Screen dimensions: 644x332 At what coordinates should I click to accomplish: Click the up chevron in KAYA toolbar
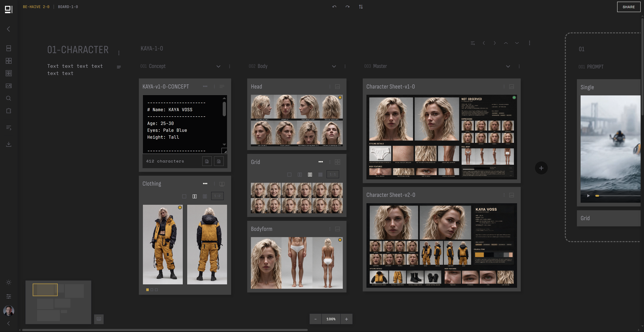(506, 43)
